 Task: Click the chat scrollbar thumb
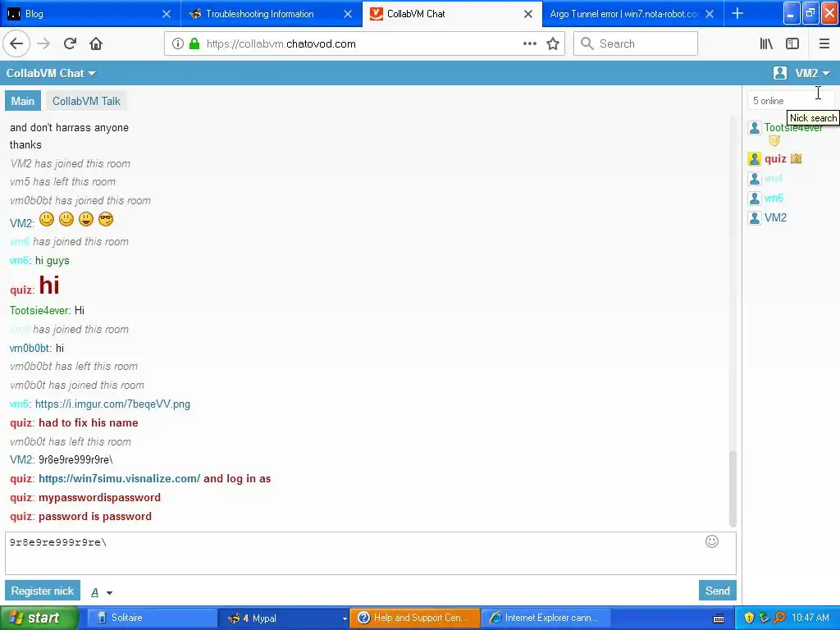733,489
